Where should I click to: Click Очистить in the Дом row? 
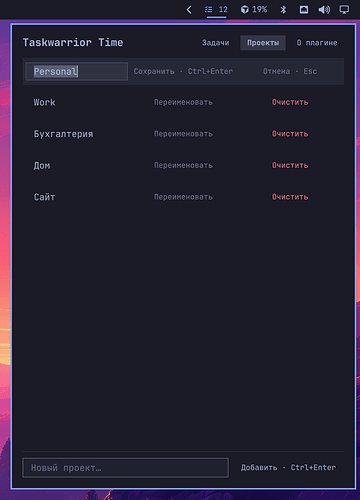[x=290, y=165]
